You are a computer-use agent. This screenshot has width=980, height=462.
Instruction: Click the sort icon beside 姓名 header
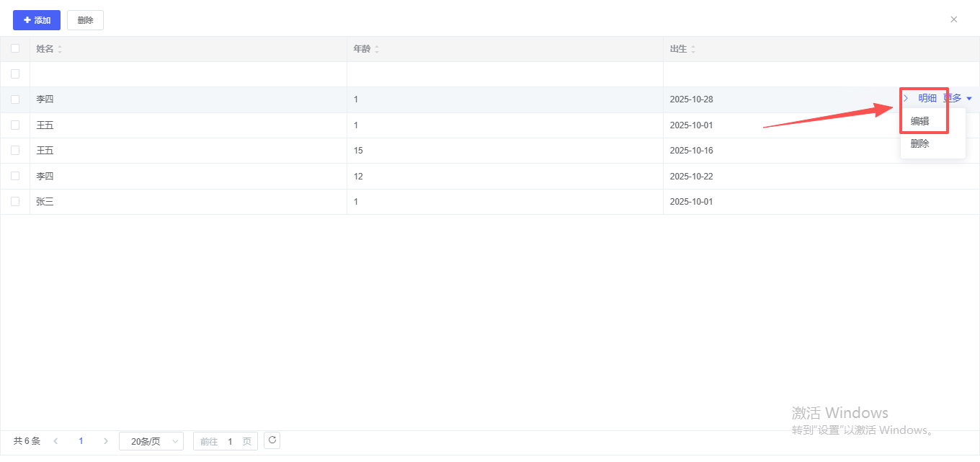click(60, 49)
